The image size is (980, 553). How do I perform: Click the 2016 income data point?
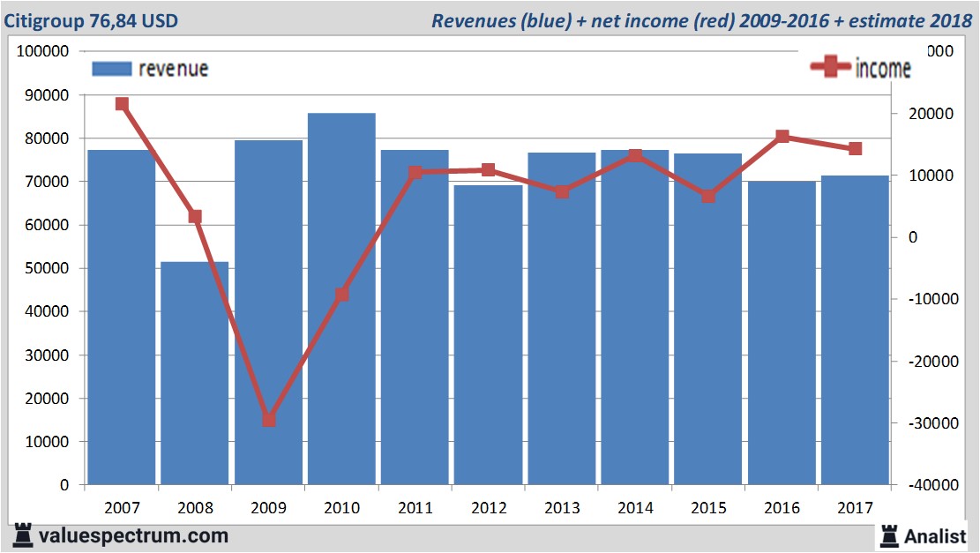click(x=782, y=136)
